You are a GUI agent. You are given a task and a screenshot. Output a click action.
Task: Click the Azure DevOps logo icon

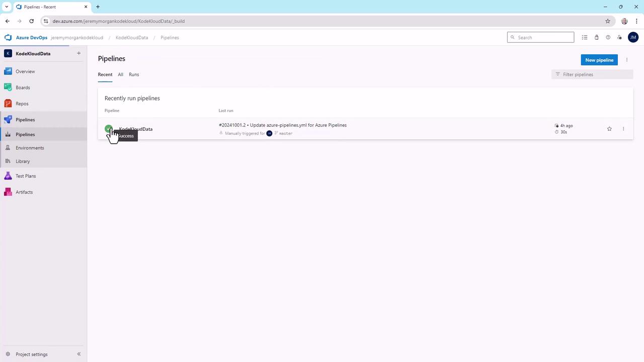(x=8, y=38)
